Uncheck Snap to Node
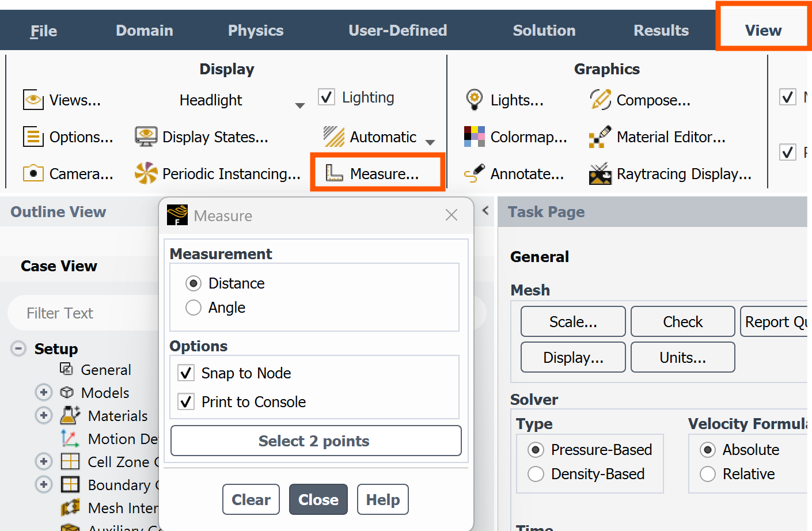The width and height of the screenshot is (812, 531). (186, 373)
